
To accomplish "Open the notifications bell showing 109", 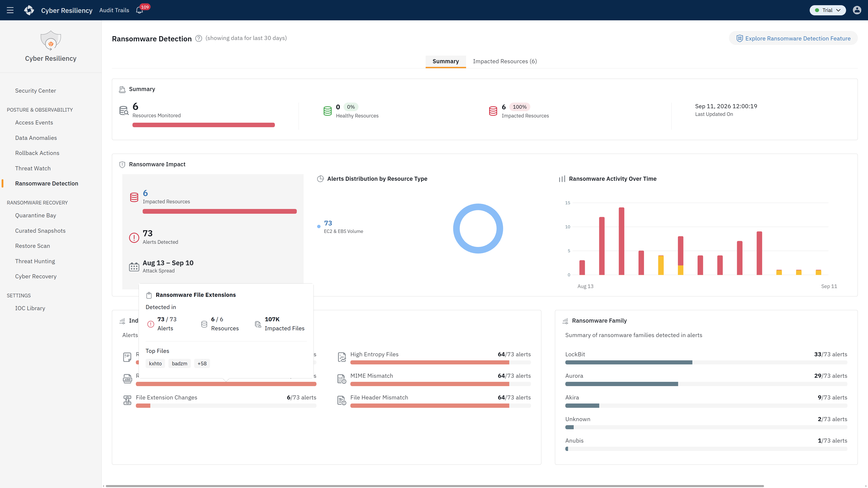I will click(x=139, y=10).
